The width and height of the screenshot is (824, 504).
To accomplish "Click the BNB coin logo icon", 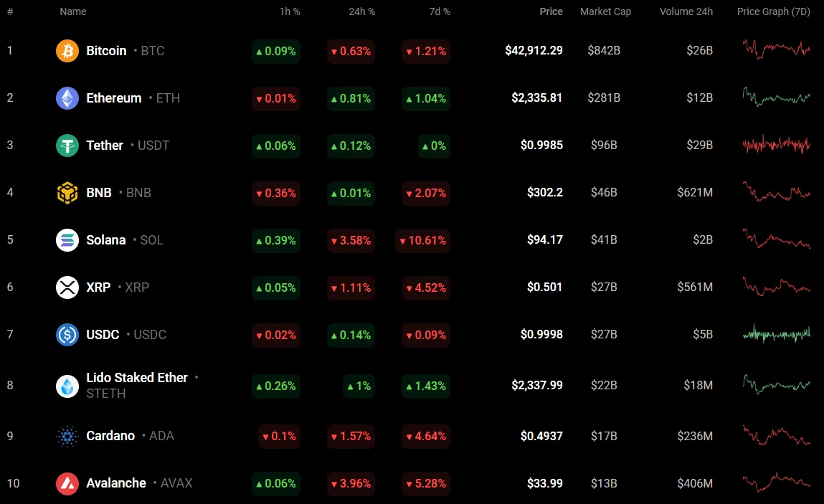I will 67,193.
